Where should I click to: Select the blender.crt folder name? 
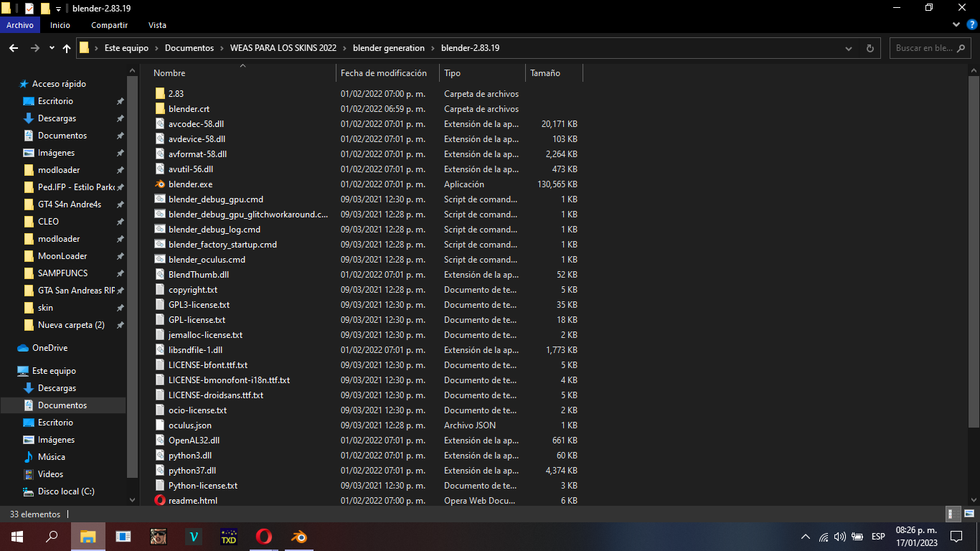pos(189,109)
